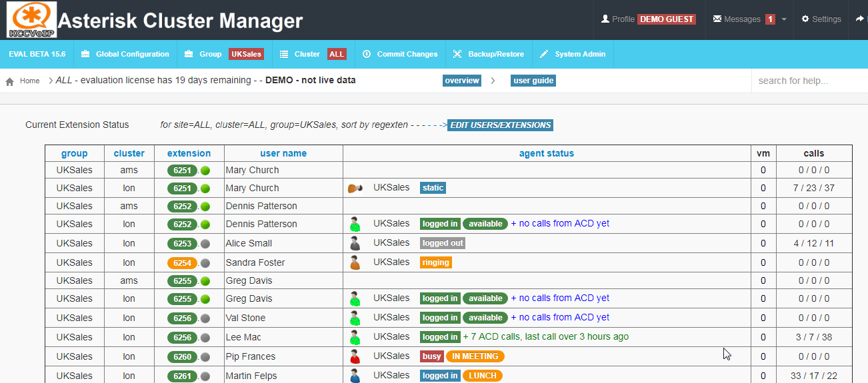Click Lee Mac's green agent icon
Image resolution: width=868 pixels, height=383 pixels.
tap(355, 337)
